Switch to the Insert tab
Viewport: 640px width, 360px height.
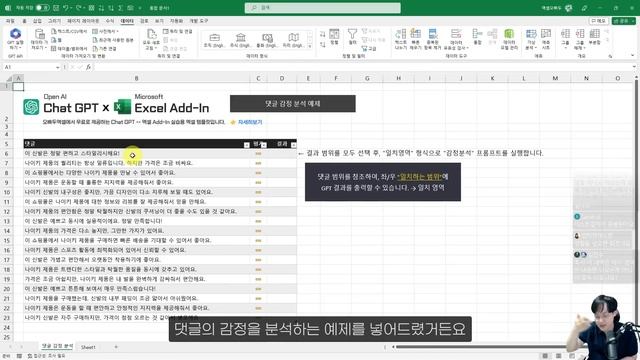click(37, 21)
